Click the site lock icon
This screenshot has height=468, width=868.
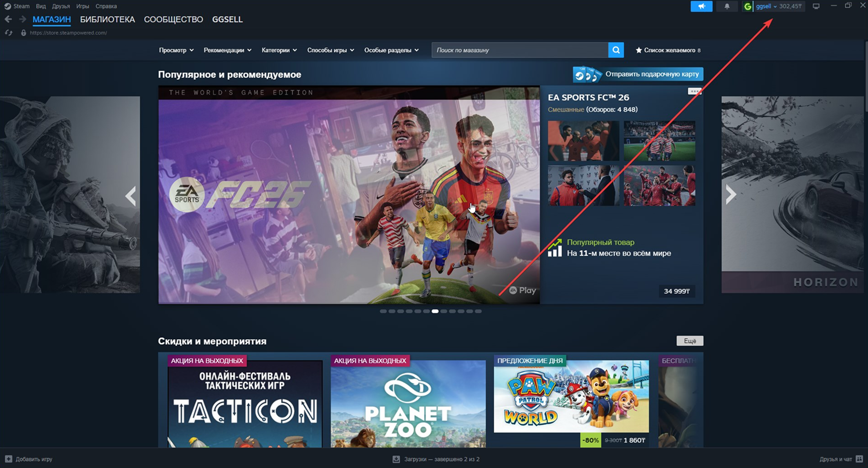click(x=24, y=33)
